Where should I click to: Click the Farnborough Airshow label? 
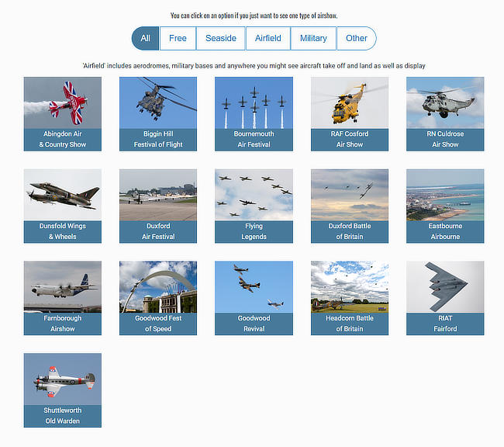click(62, 324)
